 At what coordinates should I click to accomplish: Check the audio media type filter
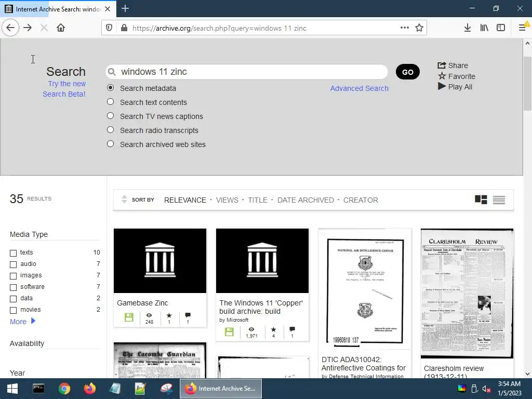13,264
